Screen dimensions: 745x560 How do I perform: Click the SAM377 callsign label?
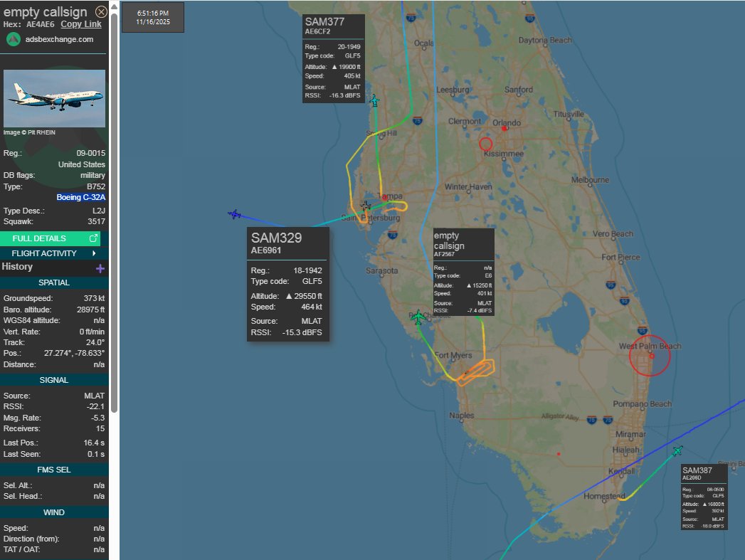click(324, 22)
